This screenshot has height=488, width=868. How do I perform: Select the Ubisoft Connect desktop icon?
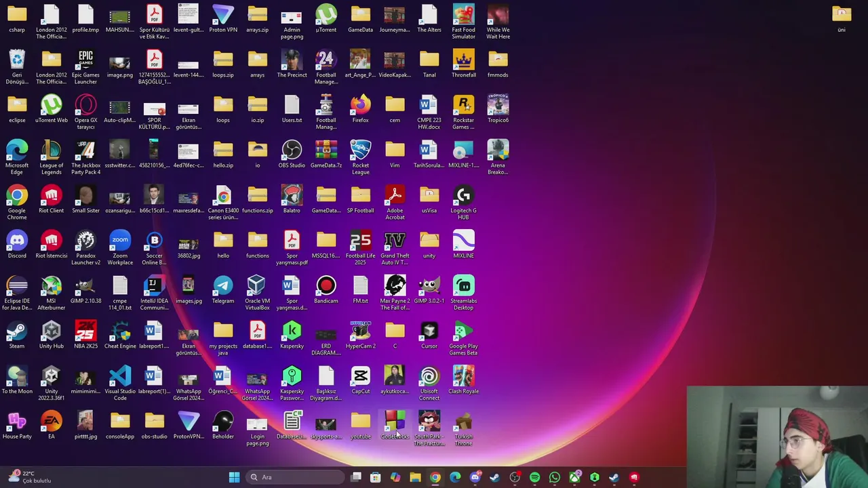pyautogui.click(x=429, y=383)
